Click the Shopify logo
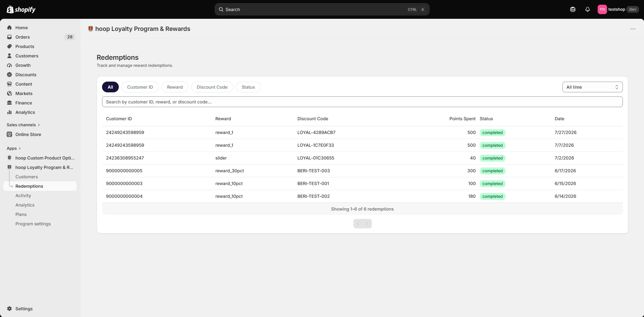The image size is (644, 317). 21,9
